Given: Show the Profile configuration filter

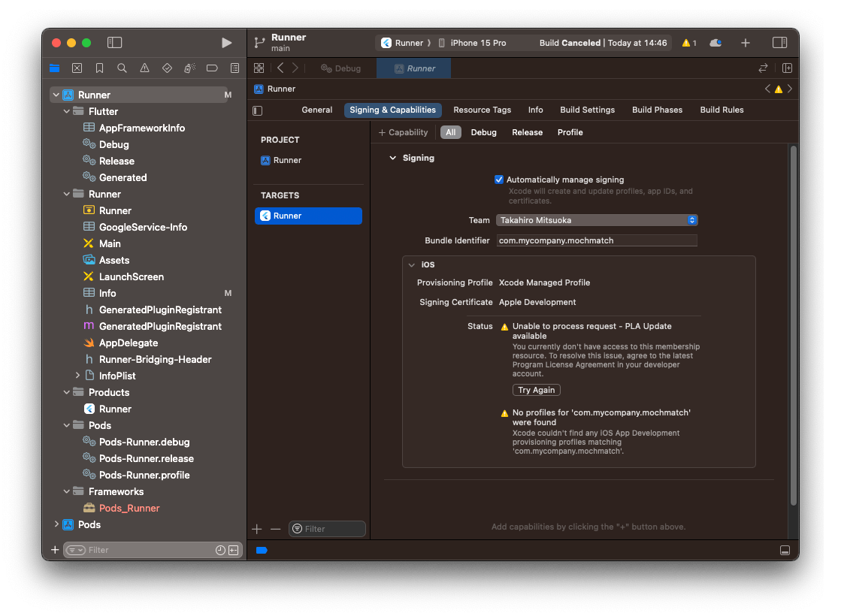Looking at the screenshot, I should pos(570,132).
